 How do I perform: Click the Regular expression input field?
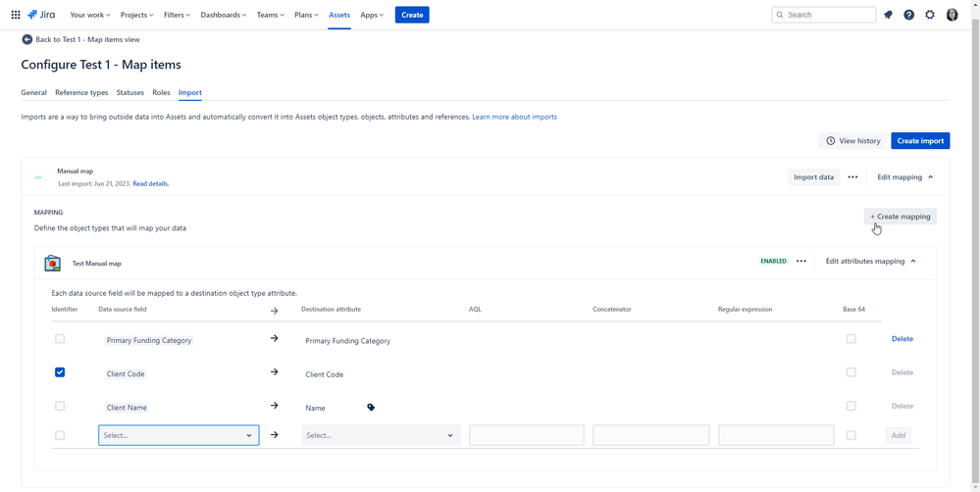tap(776, 435)
